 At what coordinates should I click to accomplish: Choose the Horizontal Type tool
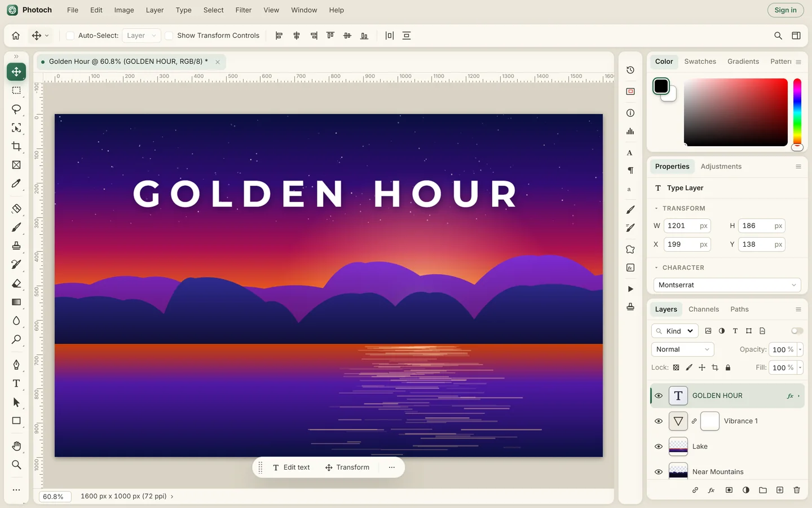16,383
